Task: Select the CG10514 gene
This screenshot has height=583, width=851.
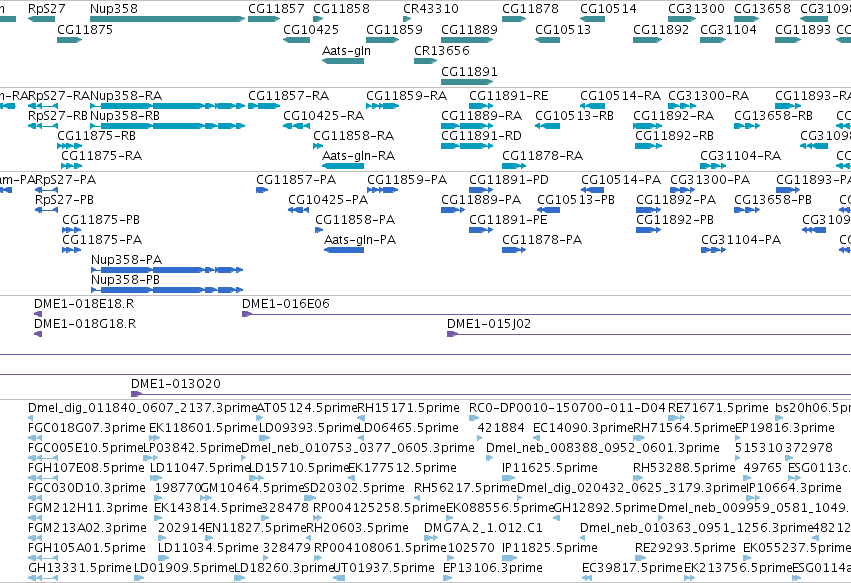Action: (592, 19)
